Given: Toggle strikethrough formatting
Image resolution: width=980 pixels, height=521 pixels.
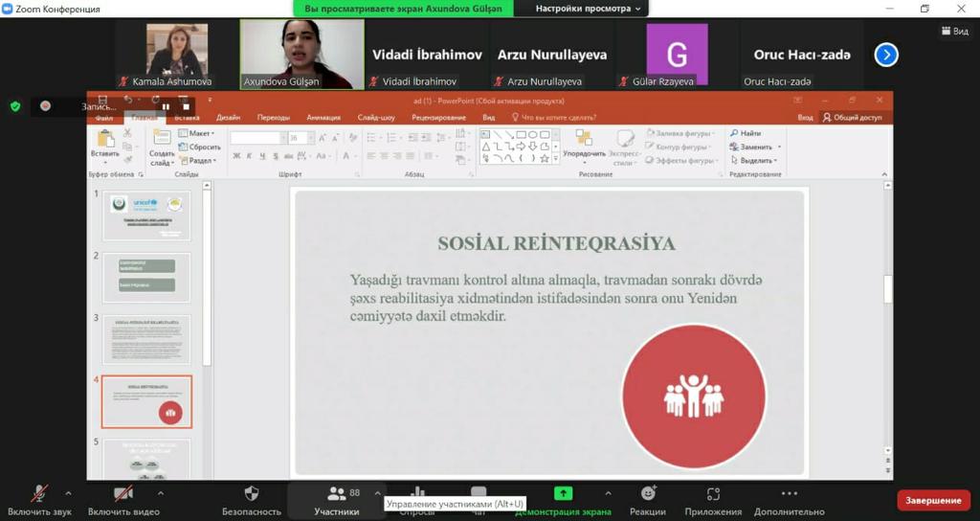Looking at the screenshot, I should 289,156.
